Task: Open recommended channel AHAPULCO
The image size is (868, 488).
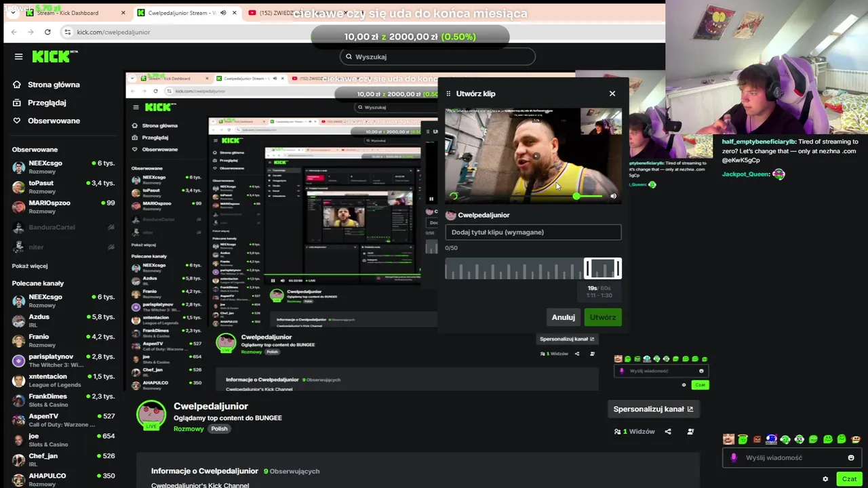Action: pos(63,479)
